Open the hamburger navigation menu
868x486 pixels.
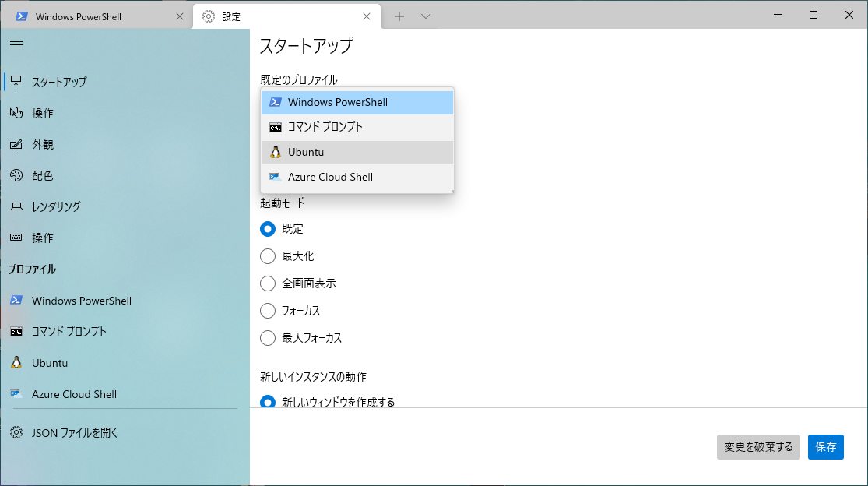16,45
